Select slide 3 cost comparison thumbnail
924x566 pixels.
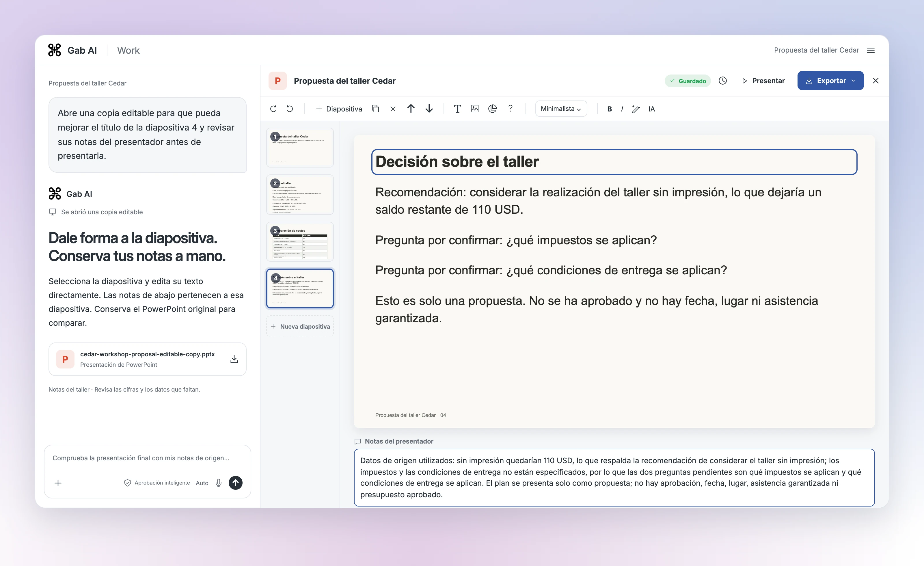pos(300,241)
